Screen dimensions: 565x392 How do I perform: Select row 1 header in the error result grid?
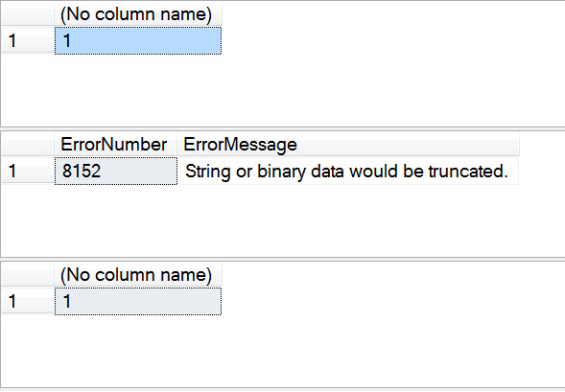28,171
